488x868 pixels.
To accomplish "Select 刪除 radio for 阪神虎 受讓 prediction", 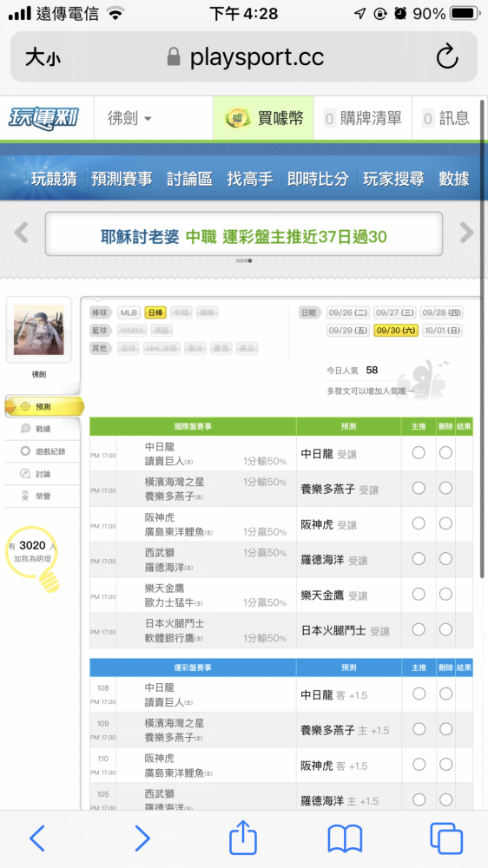I will point(446,523).
